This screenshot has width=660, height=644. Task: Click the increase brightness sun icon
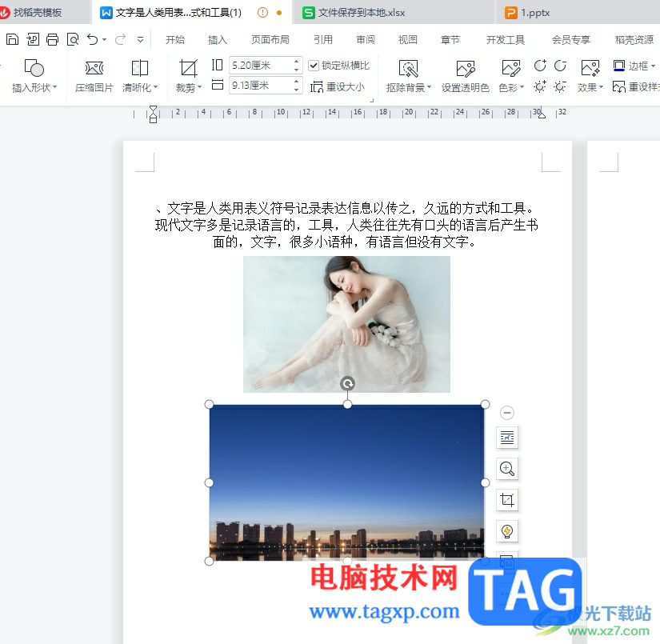(540, 86)
